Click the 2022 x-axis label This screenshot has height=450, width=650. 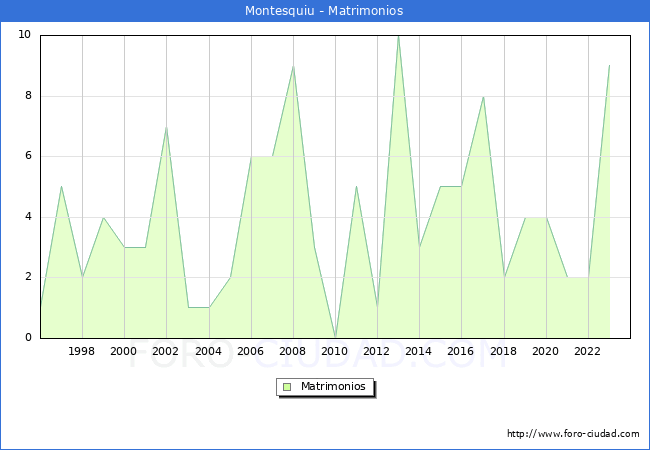tap(587, 351)
